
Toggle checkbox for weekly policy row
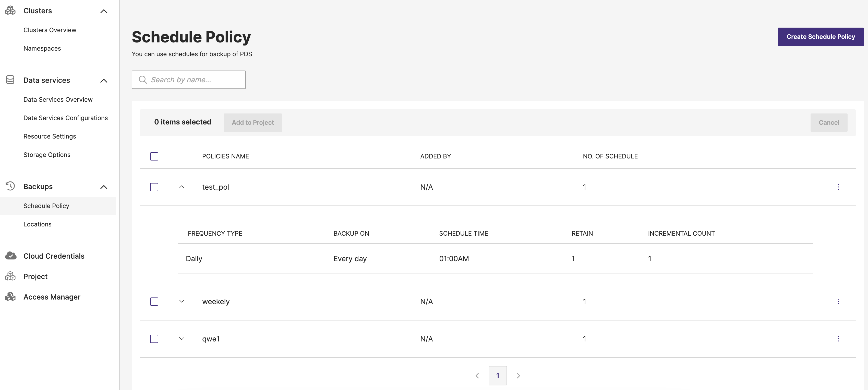coord(154,301)
